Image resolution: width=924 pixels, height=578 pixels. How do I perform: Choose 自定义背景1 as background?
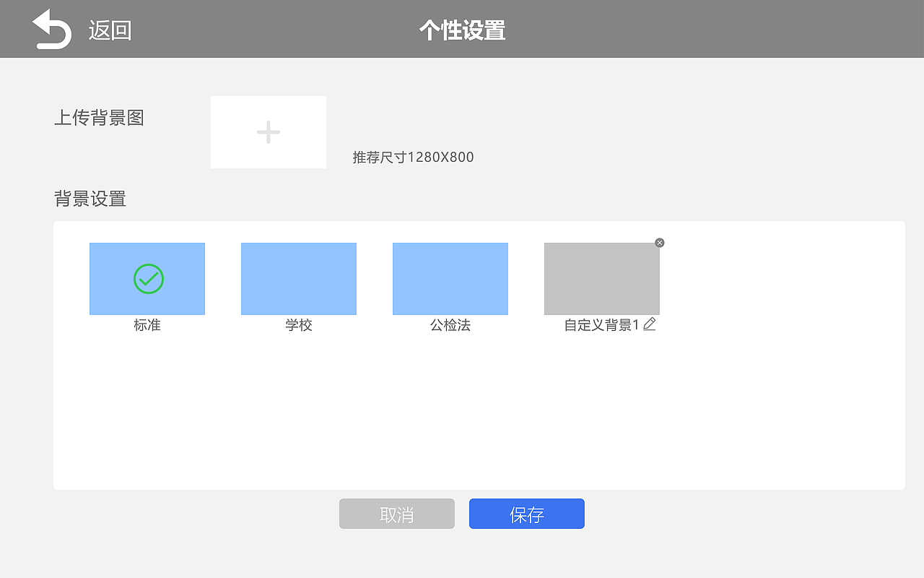602,278
